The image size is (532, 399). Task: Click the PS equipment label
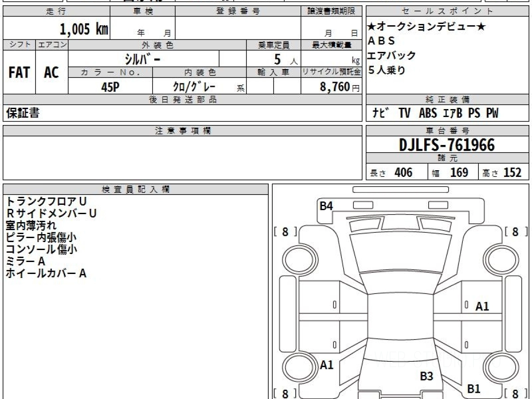[x=474, y=113]
